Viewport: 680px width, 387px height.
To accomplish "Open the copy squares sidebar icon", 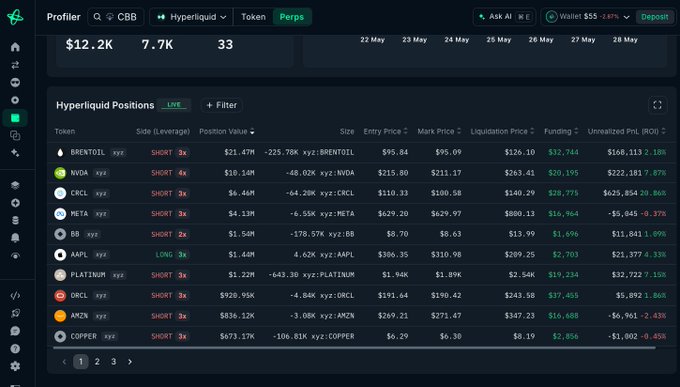I will click(15, 135).
